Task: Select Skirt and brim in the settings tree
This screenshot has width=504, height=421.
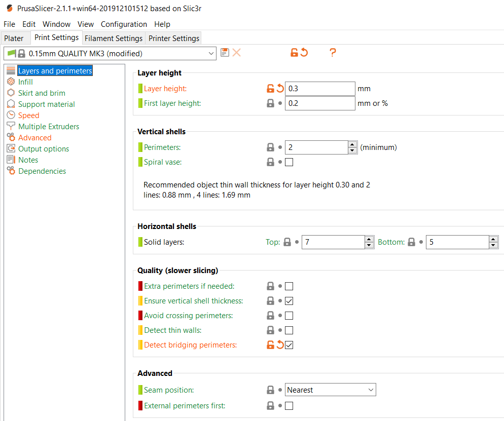Action: [42, 93]
